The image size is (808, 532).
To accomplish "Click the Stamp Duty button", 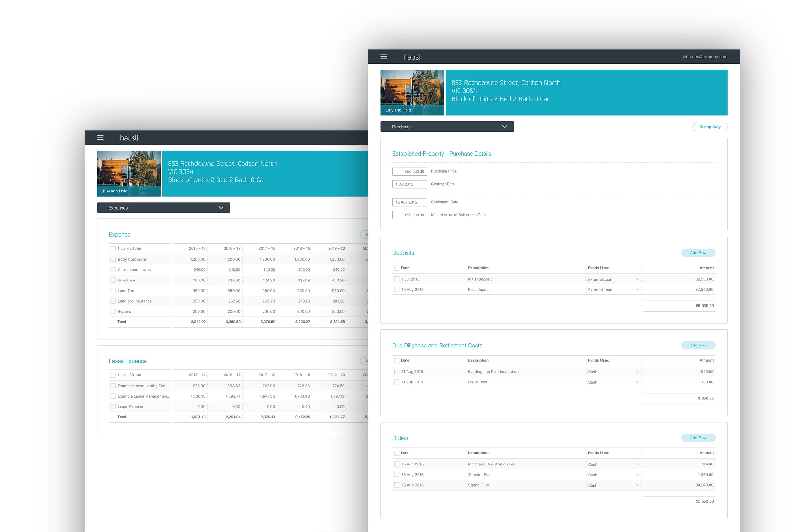I will 710,127.
